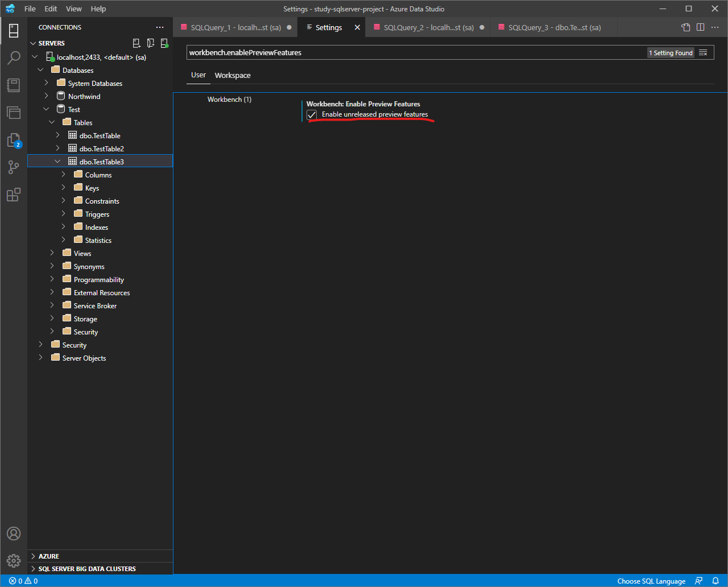
Task: Expand the Views folder
Action: tap(52, 253)
